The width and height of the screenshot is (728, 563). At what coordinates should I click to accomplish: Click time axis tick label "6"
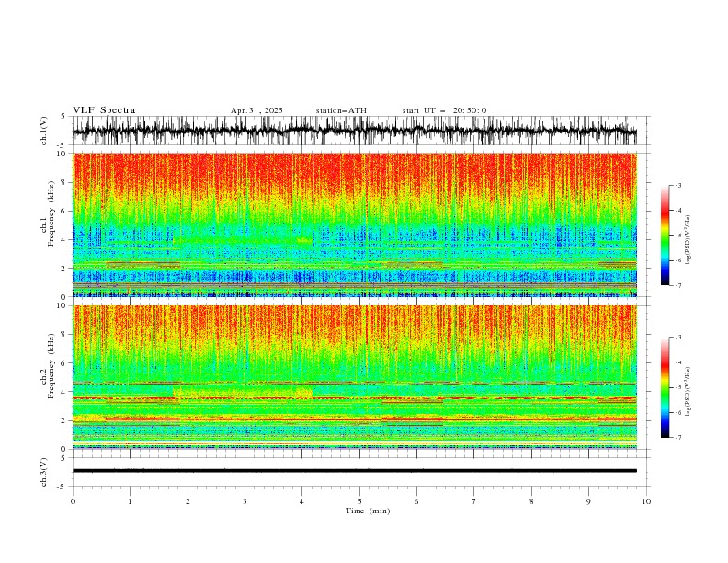pyautogui.click(x=416, y=501)
